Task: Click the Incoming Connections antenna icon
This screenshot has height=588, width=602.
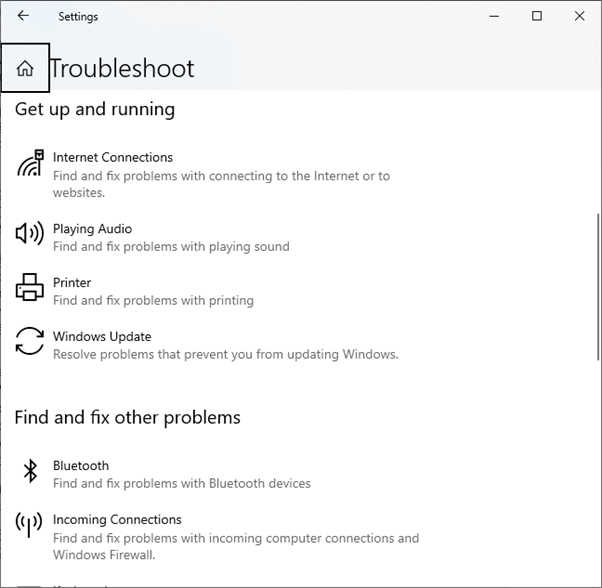Action: click(x=30, y=524)
